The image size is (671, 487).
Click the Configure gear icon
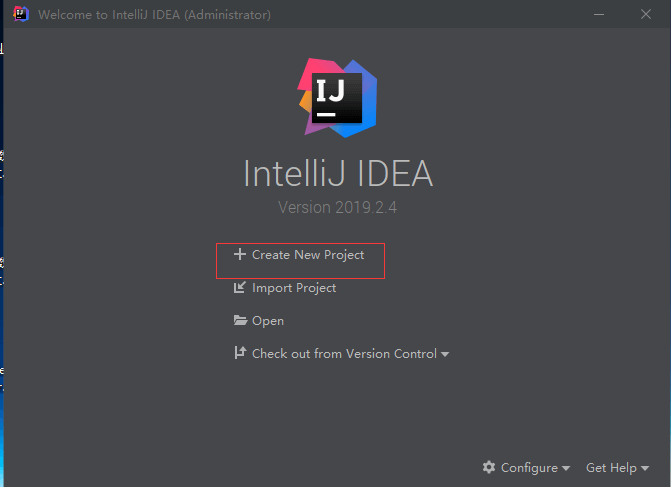(489, 467)
